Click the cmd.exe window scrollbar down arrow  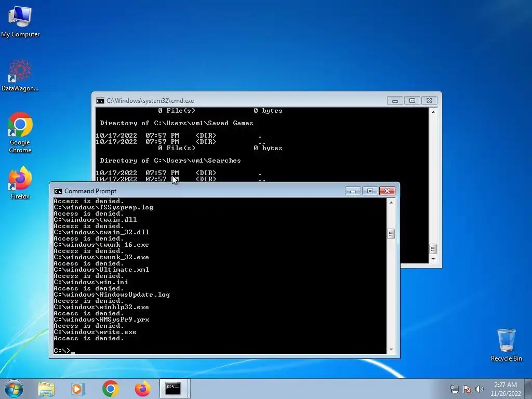click(x=433, y=259)
